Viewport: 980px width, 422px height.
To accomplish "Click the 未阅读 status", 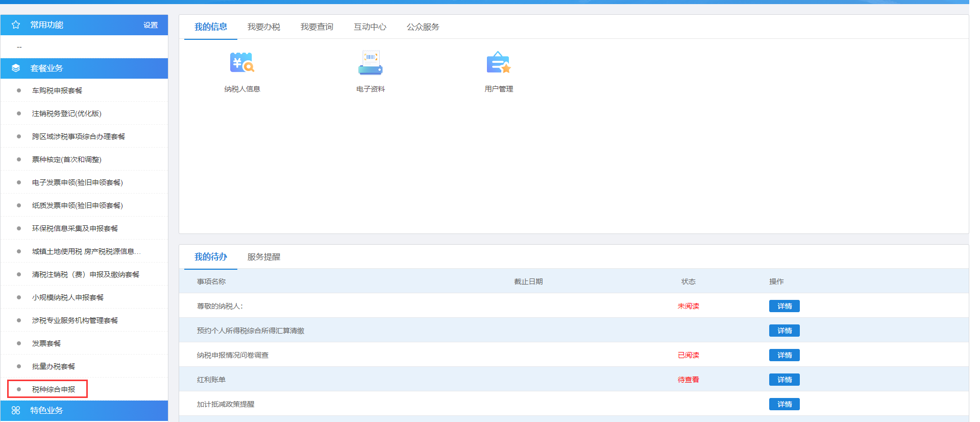I will pyautogui.click(x=689, y=306).
